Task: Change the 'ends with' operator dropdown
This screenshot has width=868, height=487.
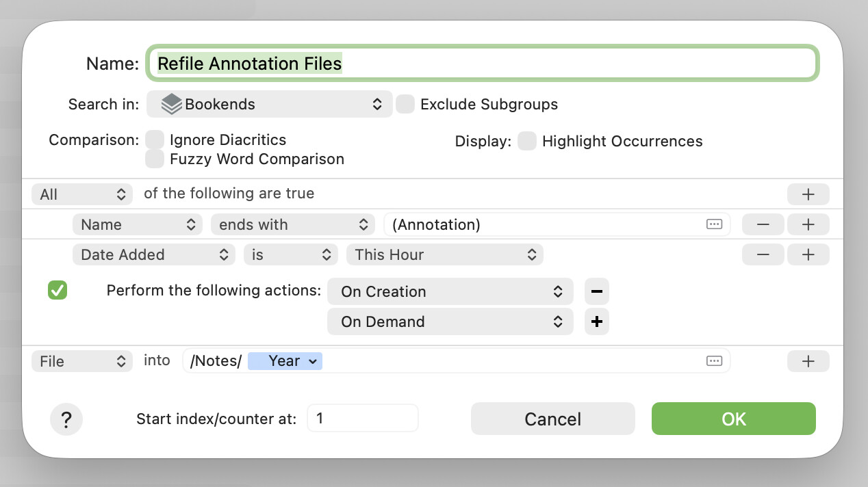Action: [x=292, y=224]
